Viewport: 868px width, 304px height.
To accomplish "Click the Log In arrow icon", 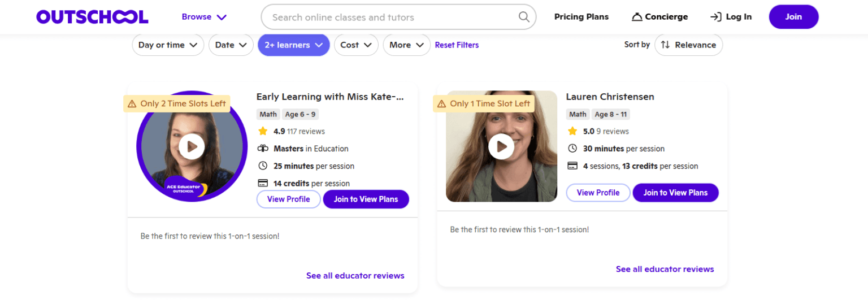I will [x=716, y=17].
